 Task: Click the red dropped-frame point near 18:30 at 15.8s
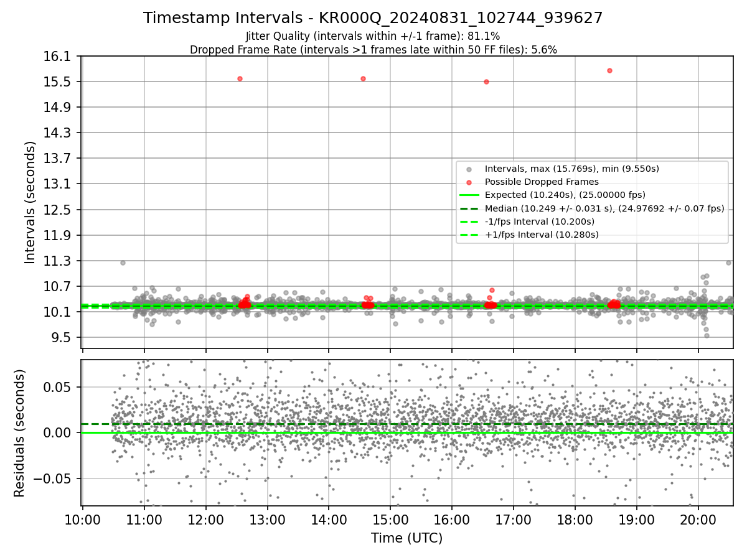(609, 70)
